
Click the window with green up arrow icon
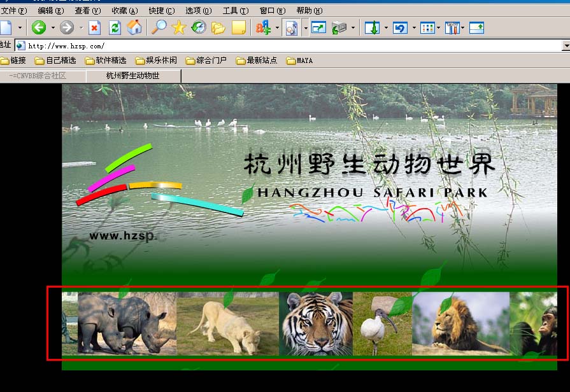click(x=476, y=27)
